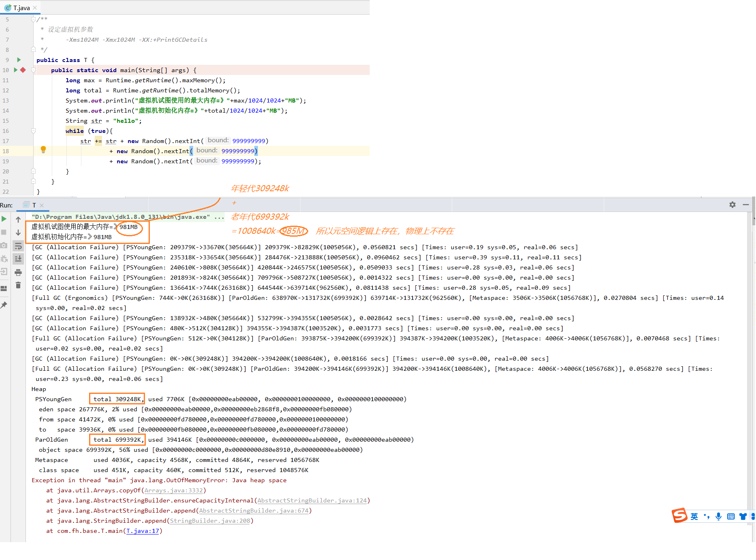The width and height of the screenshot is (756, 560).
Task: Click the java.exe command line in console
Action: 128,217
